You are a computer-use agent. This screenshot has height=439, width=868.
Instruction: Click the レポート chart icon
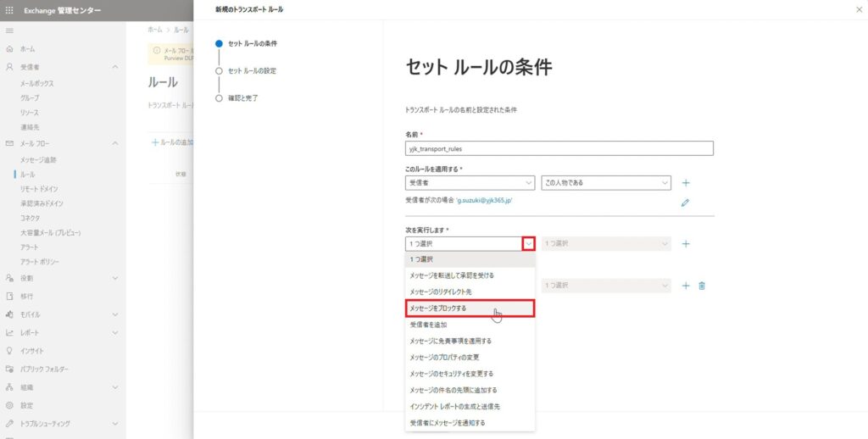[x=9, y=333]
